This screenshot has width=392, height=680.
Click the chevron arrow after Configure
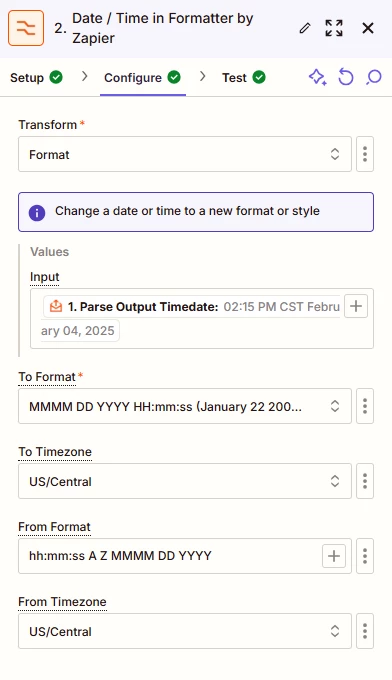(x=203, y=77)
